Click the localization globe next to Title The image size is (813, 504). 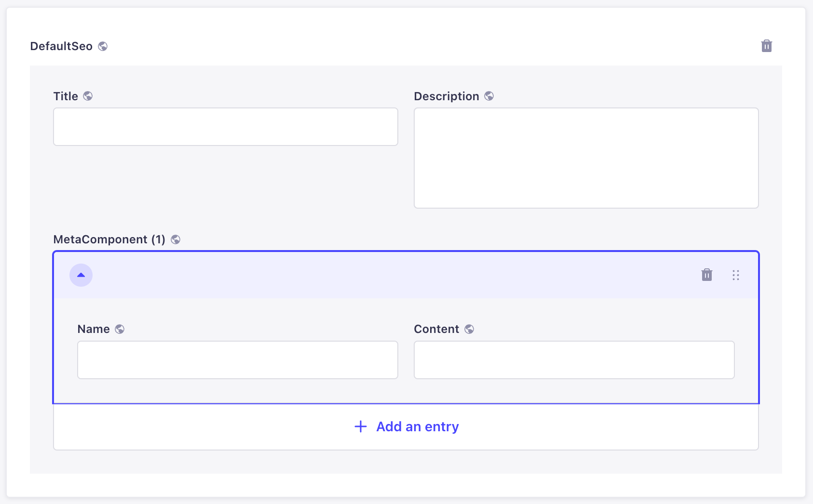pyautogui.click(x=88, y=96)
